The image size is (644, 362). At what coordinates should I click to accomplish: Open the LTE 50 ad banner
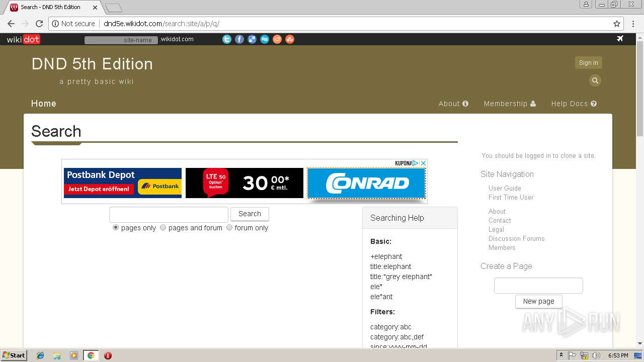pos(245,183)
